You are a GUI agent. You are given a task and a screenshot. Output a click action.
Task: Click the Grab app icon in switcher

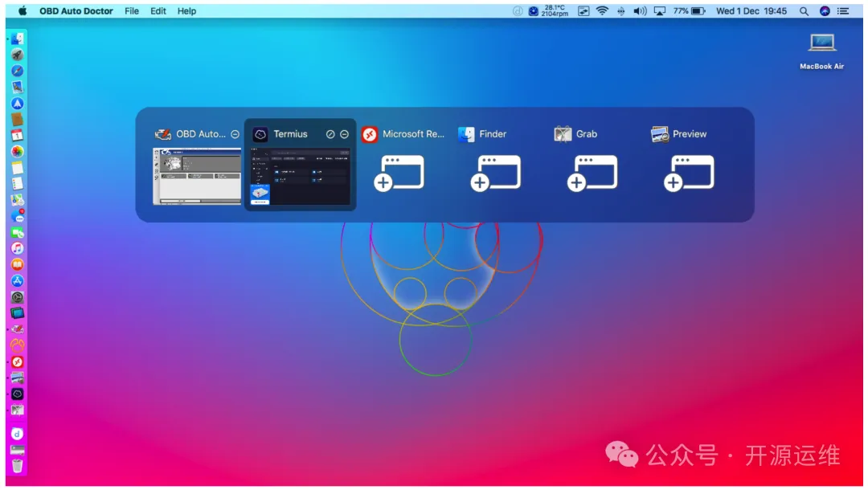pos(563,134)
